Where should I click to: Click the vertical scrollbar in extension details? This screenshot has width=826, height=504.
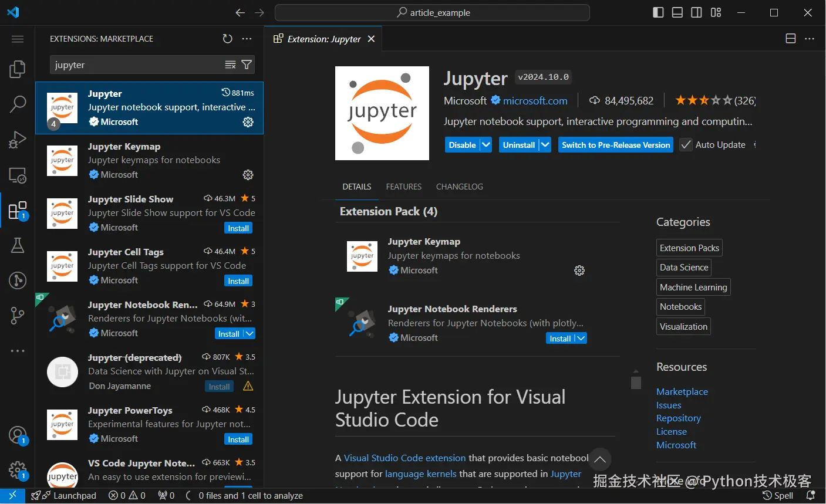(x=636, y=382)
